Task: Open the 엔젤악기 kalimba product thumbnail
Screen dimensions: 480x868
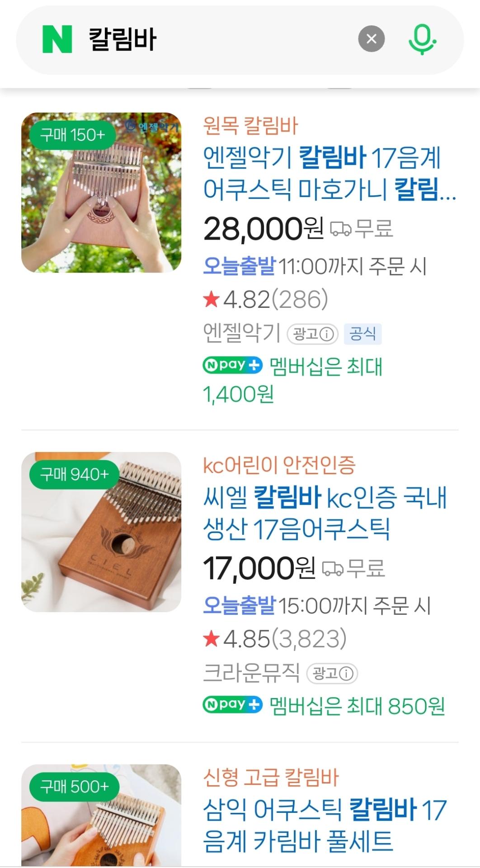Action: (101, 193)
